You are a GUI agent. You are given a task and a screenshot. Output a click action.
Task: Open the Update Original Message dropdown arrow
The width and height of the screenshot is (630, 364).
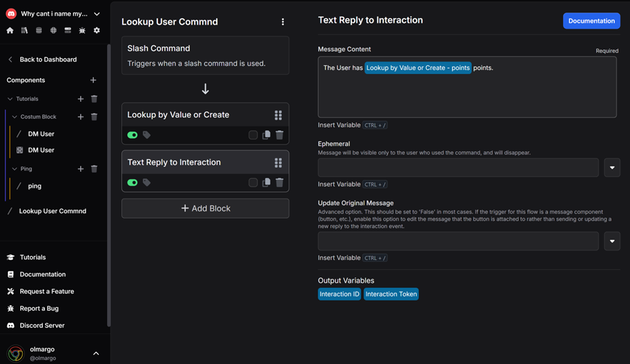pyautogui.click(x=612, y=241)
